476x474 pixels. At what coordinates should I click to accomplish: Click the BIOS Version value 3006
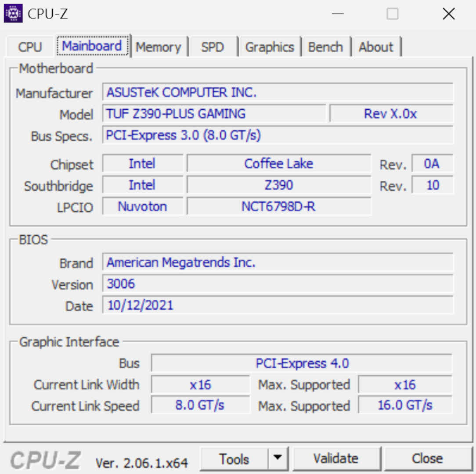pos(278,284)
